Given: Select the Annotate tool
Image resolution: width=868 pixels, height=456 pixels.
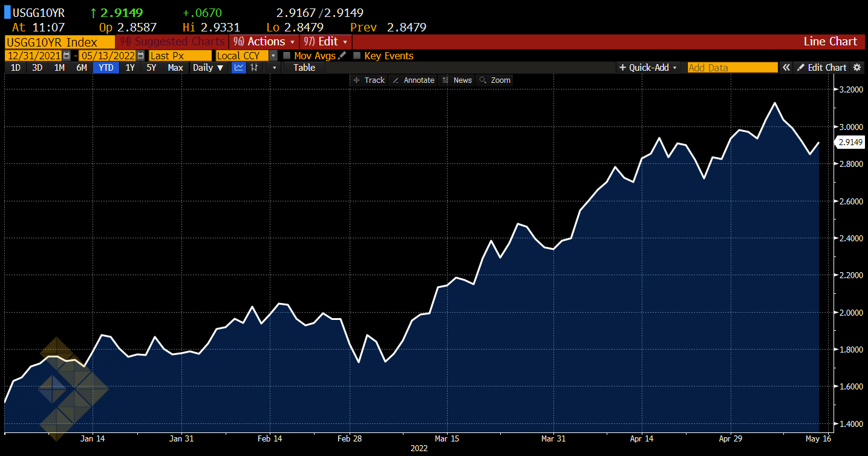Looking at the screenshot, I should coord(413,80).
